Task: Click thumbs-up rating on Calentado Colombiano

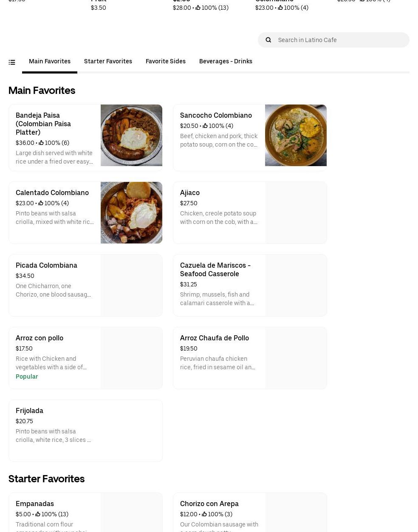Action: pyautogui.click(x=41, y=204)
